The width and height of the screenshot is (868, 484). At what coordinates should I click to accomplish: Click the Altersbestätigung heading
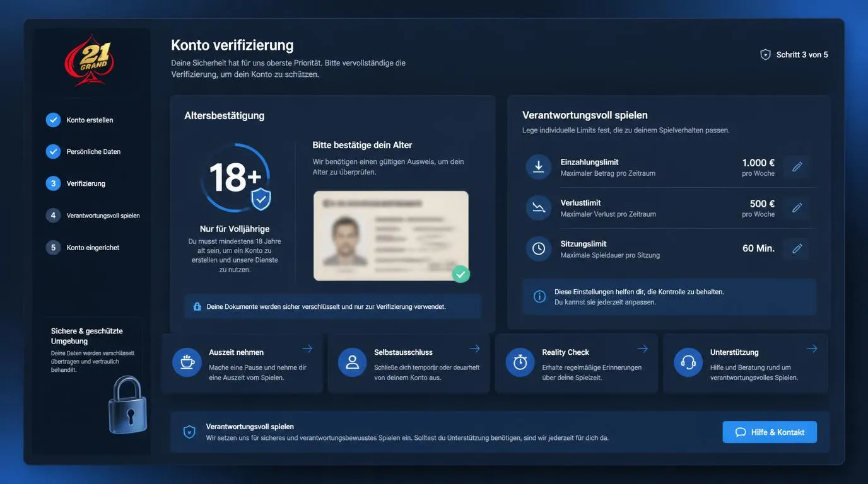point(224,115)
